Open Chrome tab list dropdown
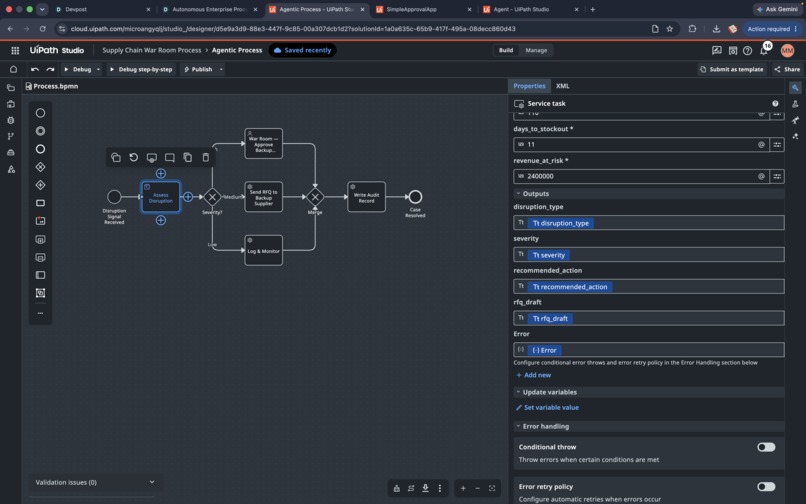 (42, 9)
